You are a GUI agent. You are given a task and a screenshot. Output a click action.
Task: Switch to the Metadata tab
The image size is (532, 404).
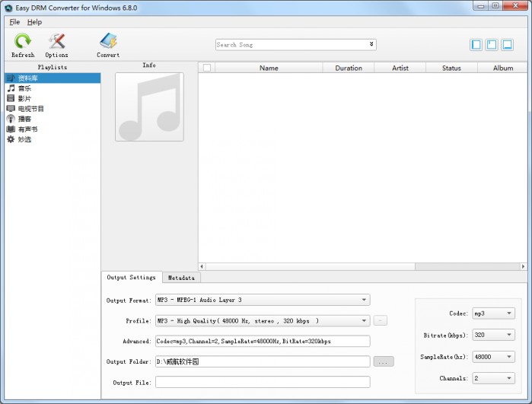click(x=181, y=278)
